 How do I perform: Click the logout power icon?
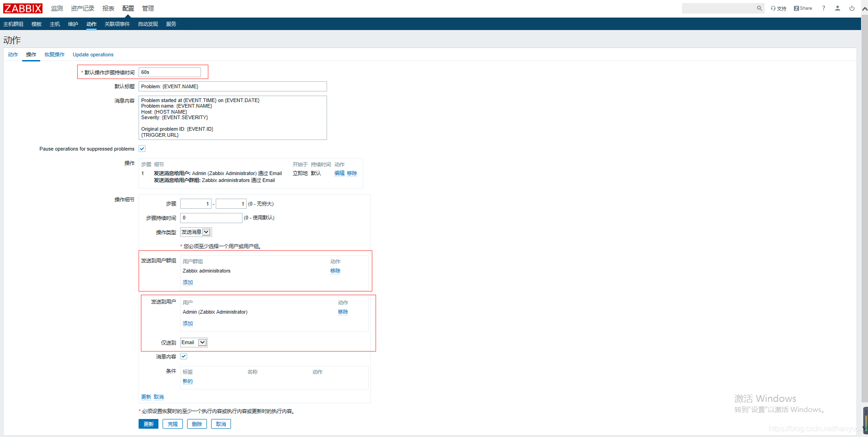[852, 8]
